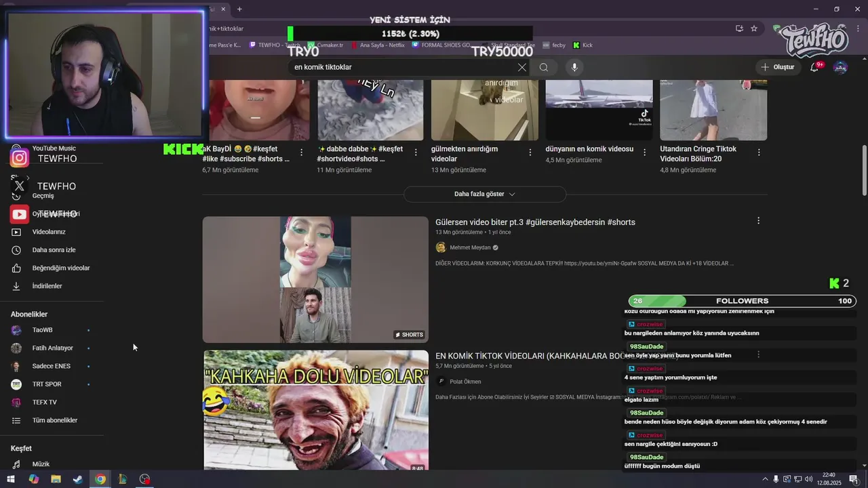The image size is (868, 488).
Task: Open the account avatar menu
Action: click(x=840, y=67)
